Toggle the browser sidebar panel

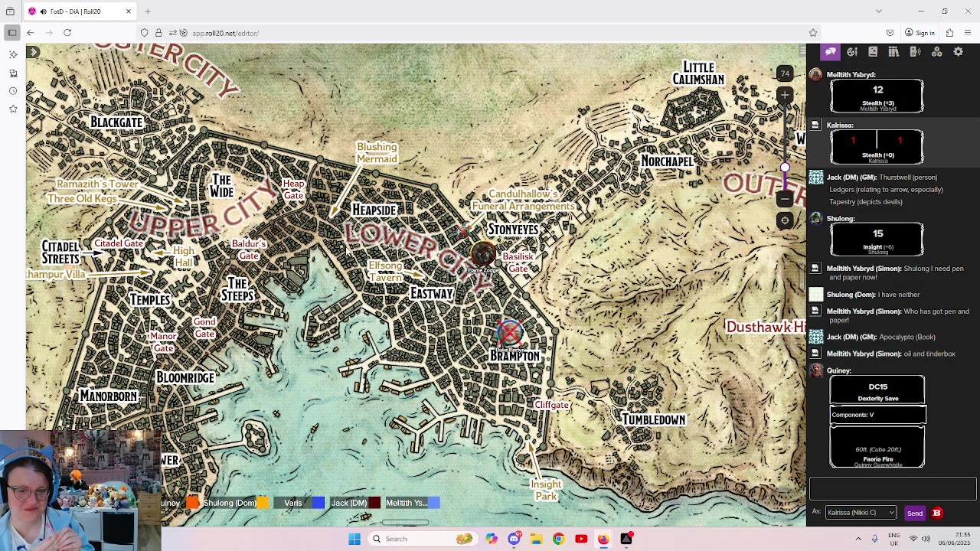11,33
